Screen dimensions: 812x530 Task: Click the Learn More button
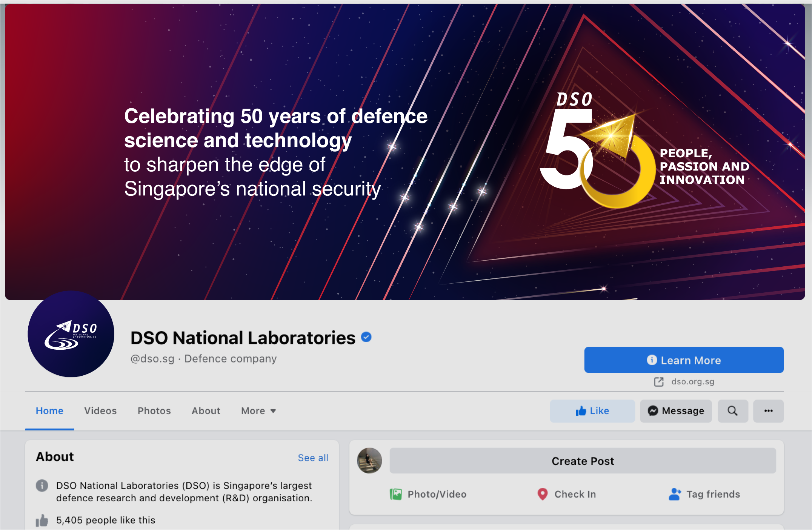(684, 360)
